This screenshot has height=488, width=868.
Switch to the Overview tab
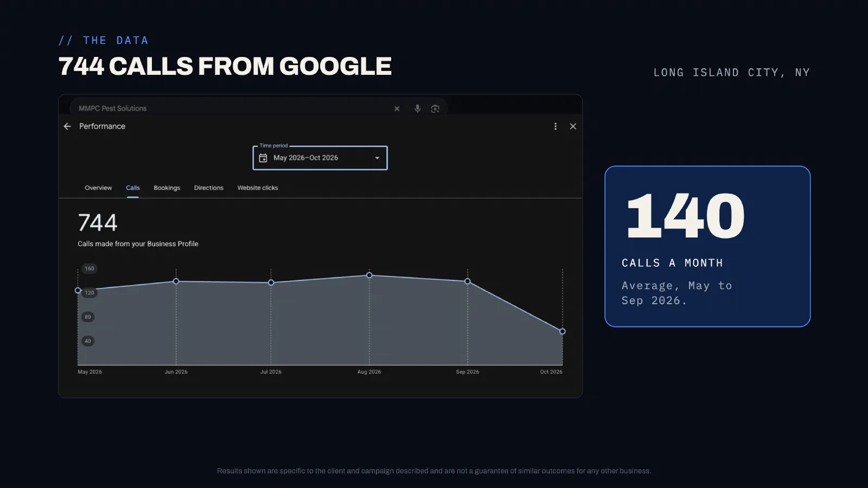coord(98,188)
